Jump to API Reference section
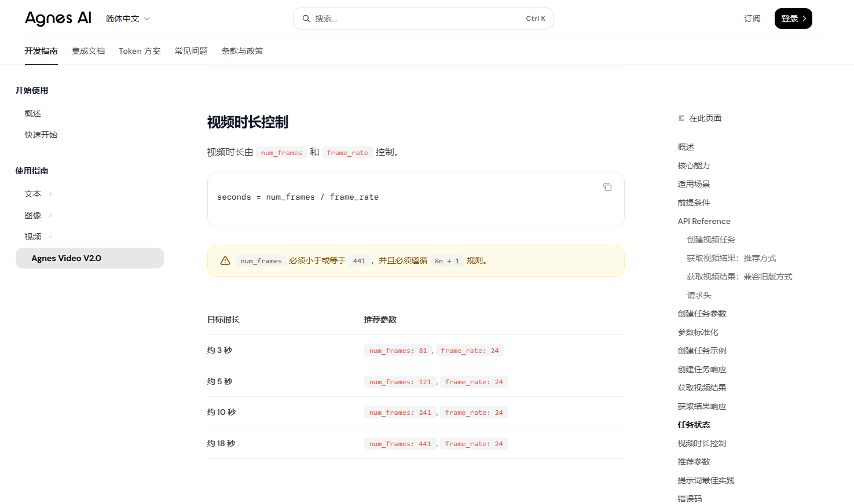The width and height of the screenshot is (854, 504). pyautogui.click(x=704, y=221)
